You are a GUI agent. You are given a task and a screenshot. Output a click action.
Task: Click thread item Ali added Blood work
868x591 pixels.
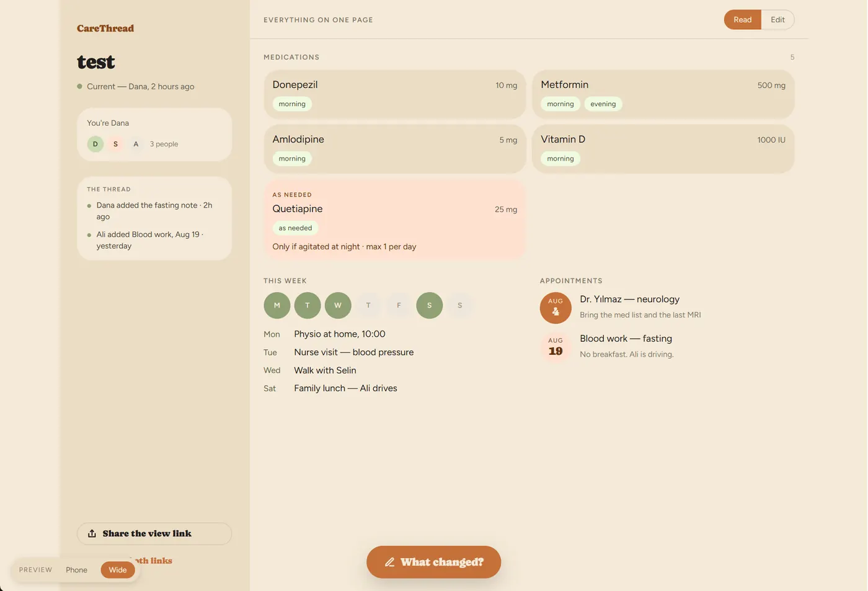(x=154, y=240)
